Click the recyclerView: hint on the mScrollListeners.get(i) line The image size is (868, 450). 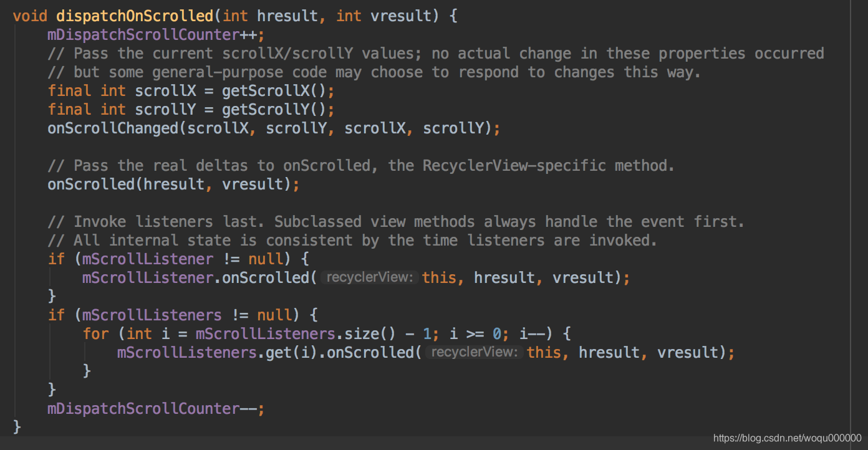tap(475, 352)
